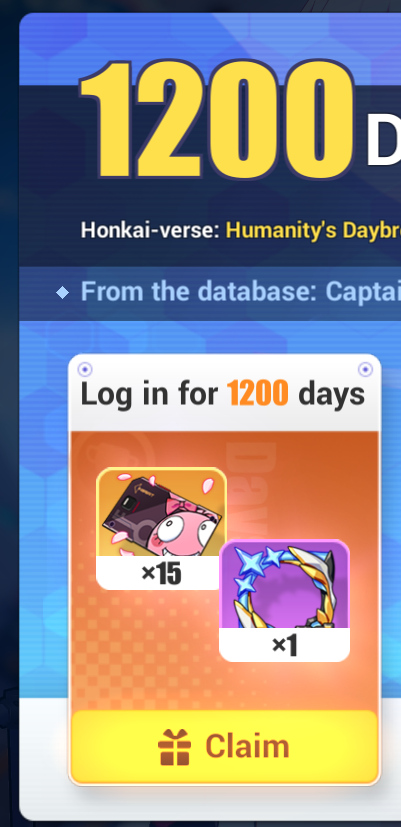This screenshot has width=401, height=827.
Task: Click the card's upper-right circular pin icon
Action: (x=365, y=369)
